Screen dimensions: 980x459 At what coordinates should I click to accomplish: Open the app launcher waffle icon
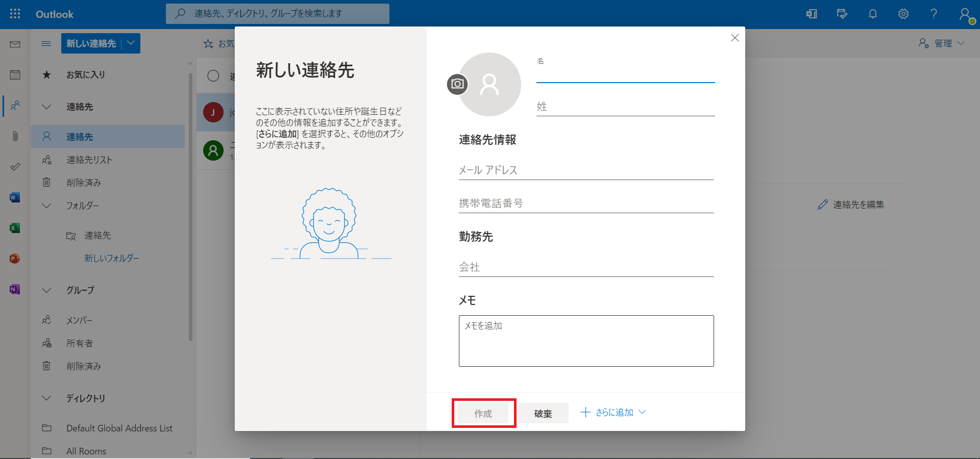pyautogui.click(x=15, y=14)
